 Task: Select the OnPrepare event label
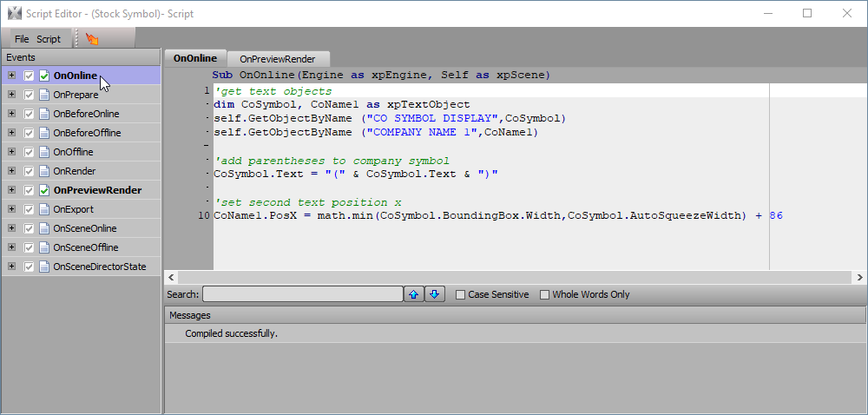[76, 95]
